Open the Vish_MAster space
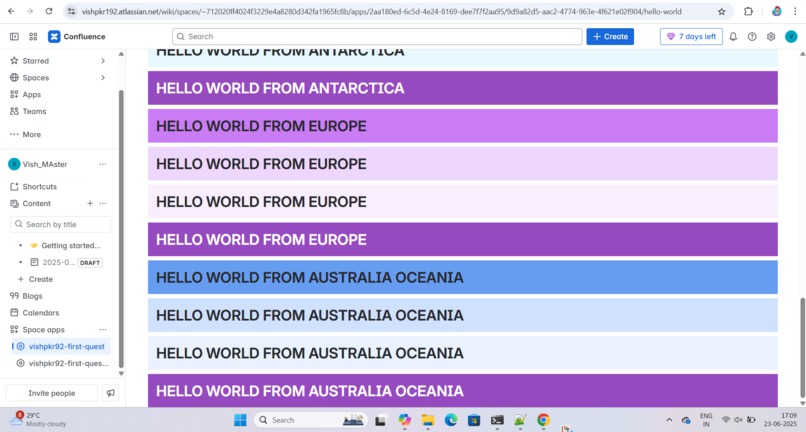 [x=45, y=164]
